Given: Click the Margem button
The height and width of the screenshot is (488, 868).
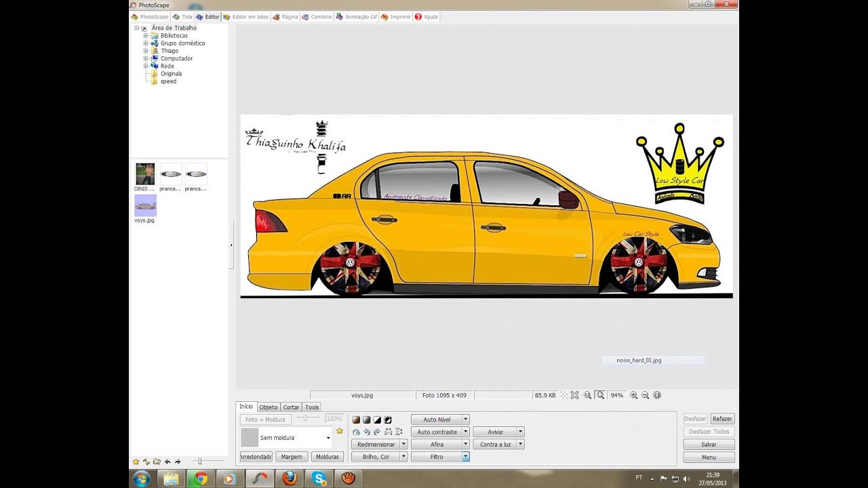Looking at the screenshot, I should [292, 457].
